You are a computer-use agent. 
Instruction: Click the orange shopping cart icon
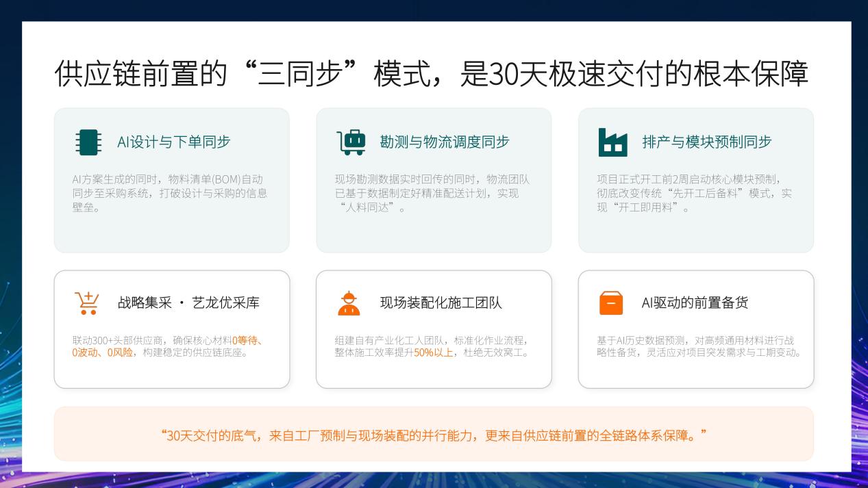point(87,303)
